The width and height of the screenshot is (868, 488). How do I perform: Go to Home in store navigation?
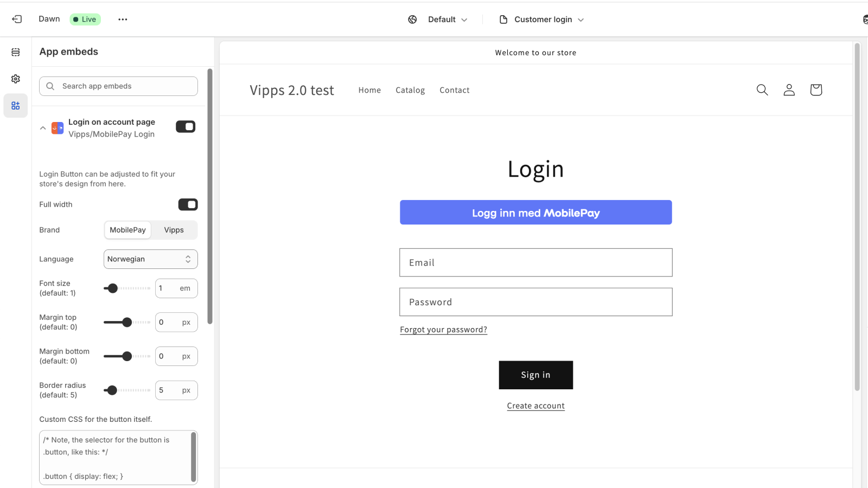coord(369,90)
